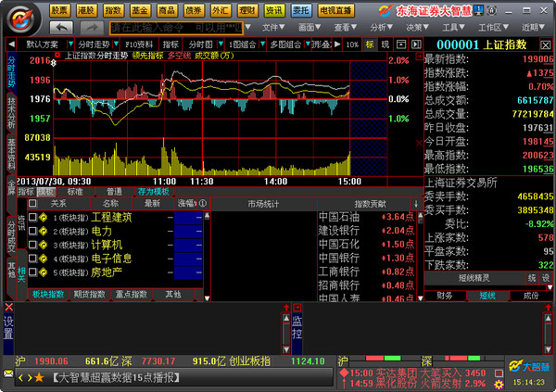The height and width of the screenshot is (392, 556).
Task: Switch to the 重点指数 tab
Action: tap(132, 295)
